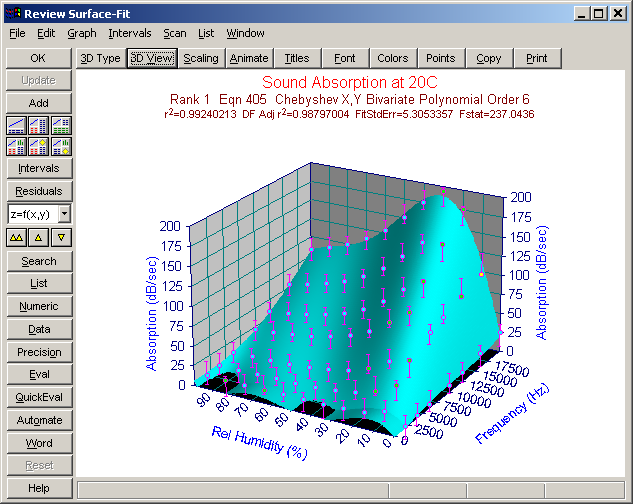This screenshot has width=633, height=504.
Task: Click the status bar at bottom
Action: pyautogui.click(x=350, y=490)
